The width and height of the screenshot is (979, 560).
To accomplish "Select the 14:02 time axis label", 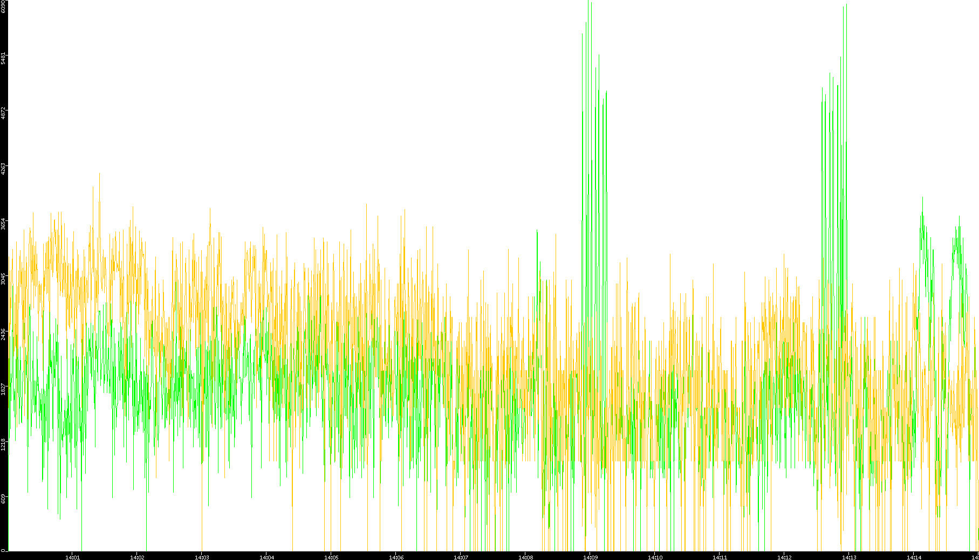I will click(x=137, y=557).
